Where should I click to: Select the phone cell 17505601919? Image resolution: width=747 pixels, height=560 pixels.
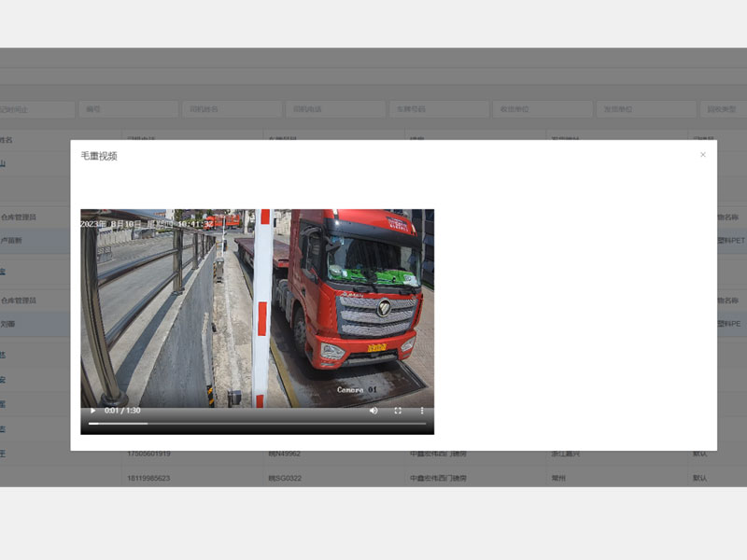click(149, 455)
